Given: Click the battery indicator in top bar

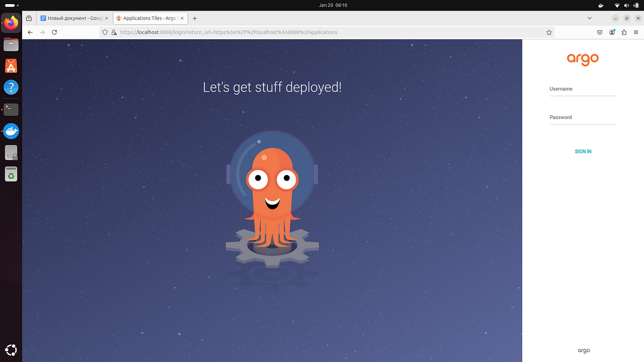Looking at the screenshot, I should [637, 6].
